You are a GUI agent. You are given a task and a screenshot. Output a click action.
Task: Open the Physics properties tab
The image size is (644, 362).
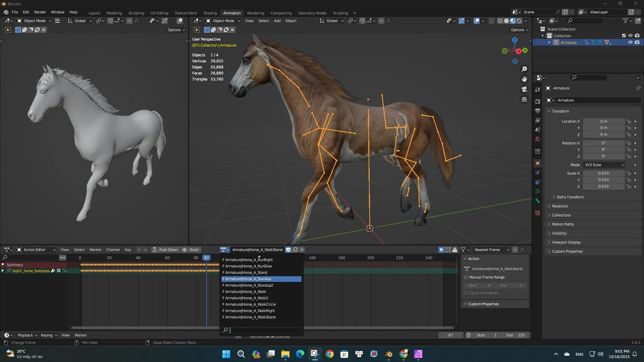point(538,173)
